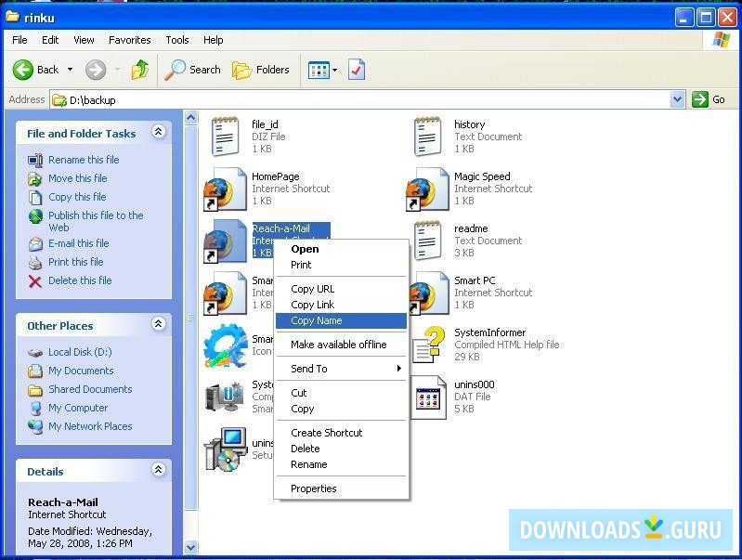Image resolution: width=742 pixels, height=560 pixels.
Task: Click the greyed Forward arrow button
Action: 96,70
